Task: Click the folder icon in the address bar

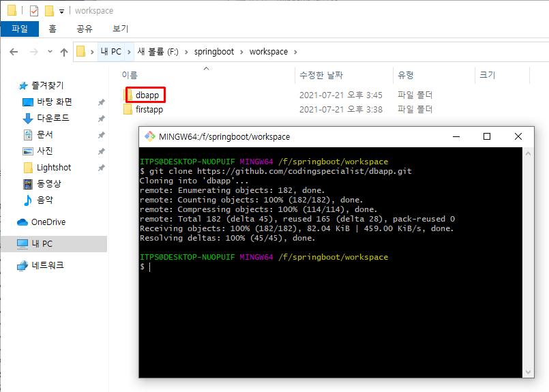Action: 81,51
